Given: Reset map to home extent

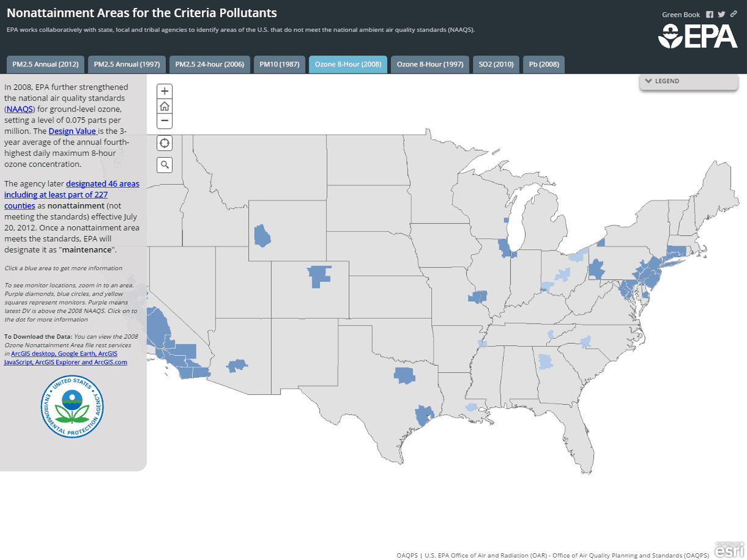Looking at the screenshot, I should point(164,106).
